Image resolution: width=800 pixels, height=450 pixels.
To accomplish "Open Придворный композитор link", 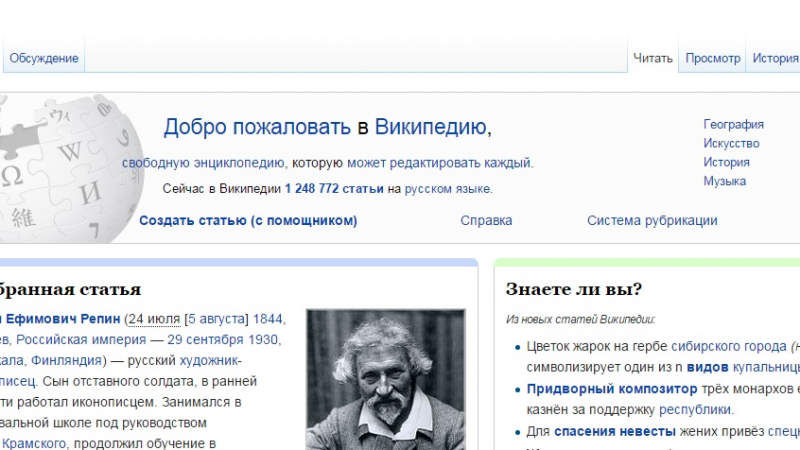I will click(612, 389).
